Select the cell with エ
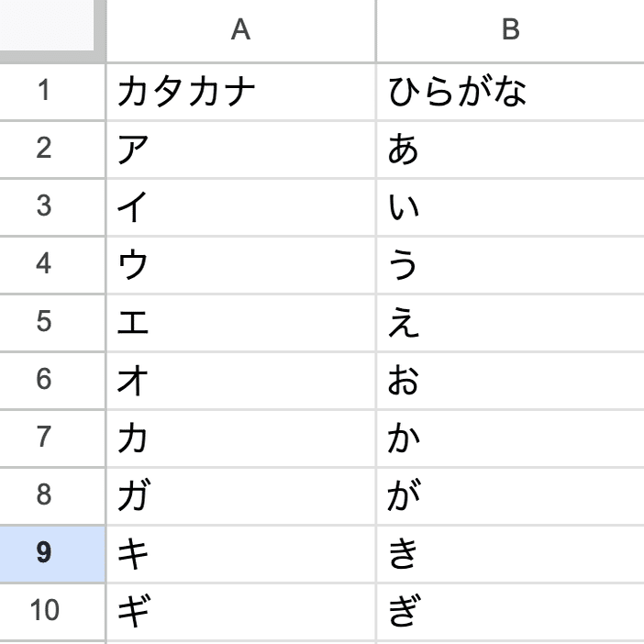 pyautogui.click(x=240, y=323)
